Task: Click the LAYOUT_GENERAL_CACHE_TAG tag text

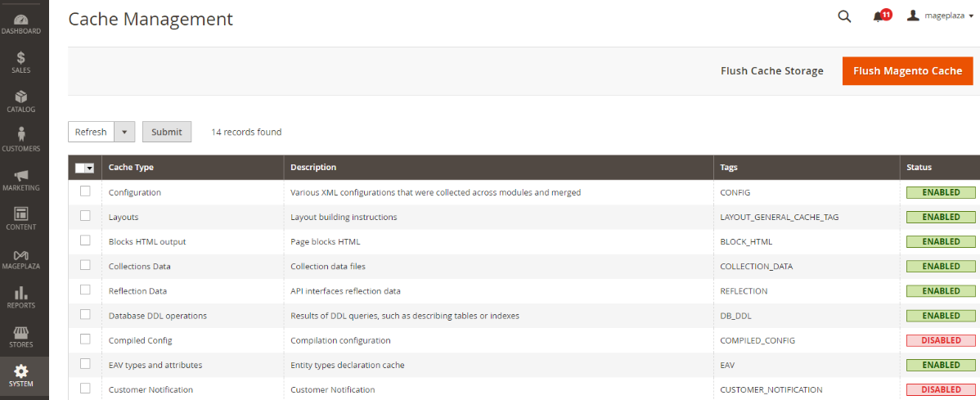Action: point(780,217)
